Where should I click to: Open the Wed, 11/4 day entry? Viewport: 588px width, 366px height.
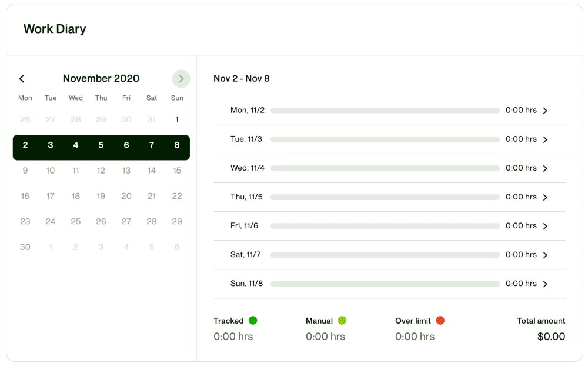544,168
